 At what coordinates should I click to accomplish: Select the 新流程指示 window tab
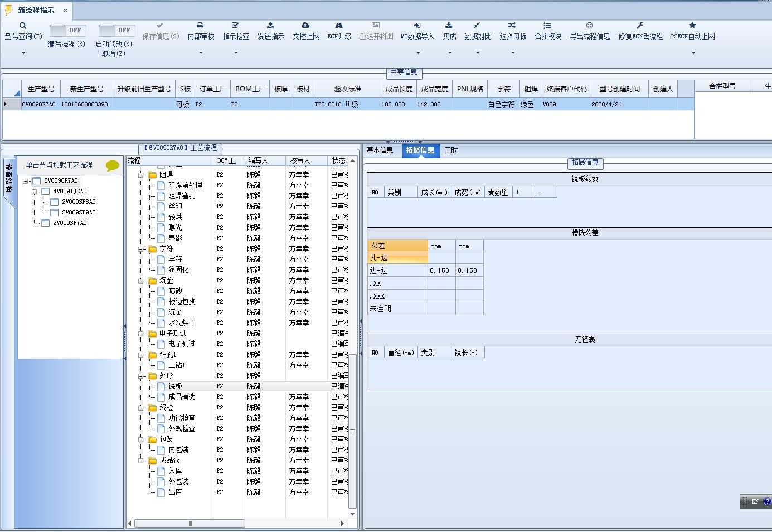[x=36, y=10]
